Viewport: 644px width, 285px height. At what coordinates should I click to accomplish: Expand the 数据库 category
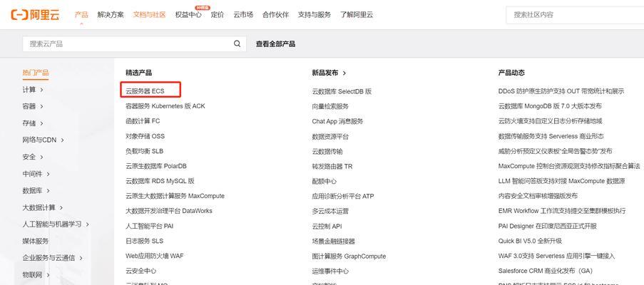pyautogui.click(x=36, y=191)
